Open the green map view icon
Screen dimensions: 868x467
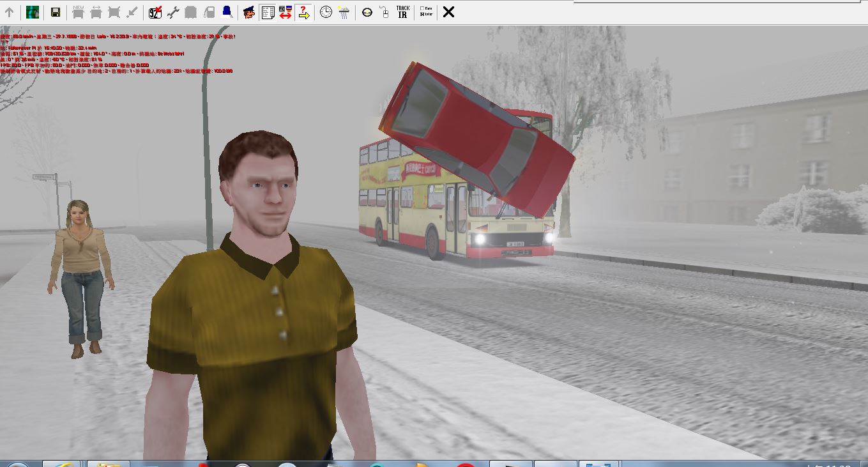[33, 12]
